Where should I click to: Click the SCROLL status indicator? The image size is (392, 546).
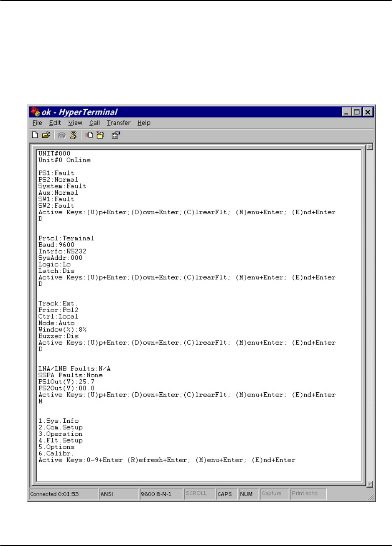199,494
